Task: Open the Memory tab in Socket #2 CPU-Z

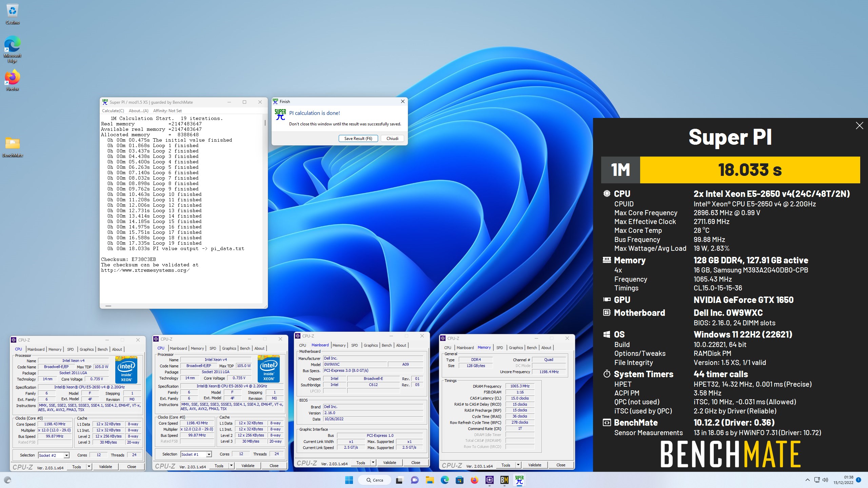Action: 55,349
